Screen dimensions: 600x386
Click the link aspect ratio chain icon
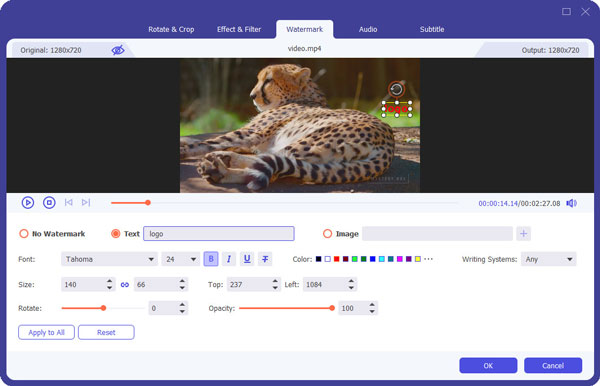point(125,285)
